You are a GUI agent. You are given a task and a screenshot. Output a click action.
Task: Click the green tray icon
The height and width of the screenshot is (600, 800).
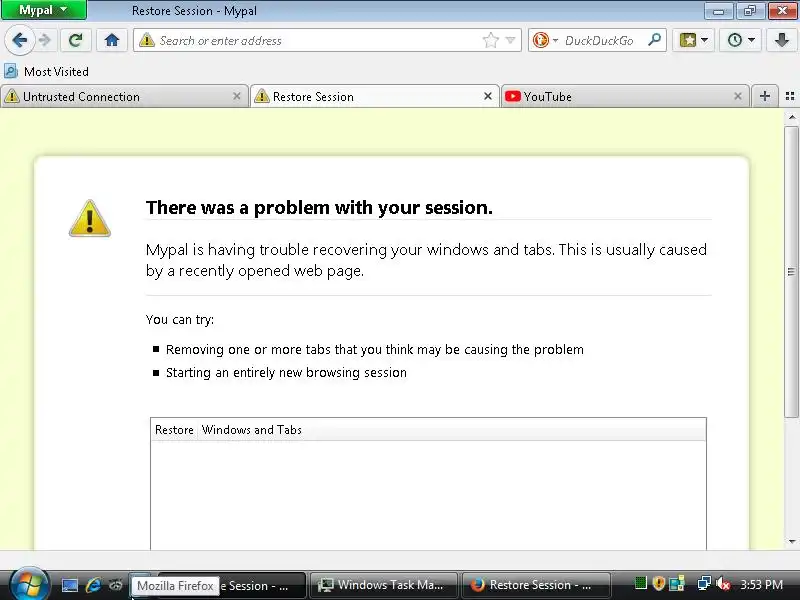point(640,583)
